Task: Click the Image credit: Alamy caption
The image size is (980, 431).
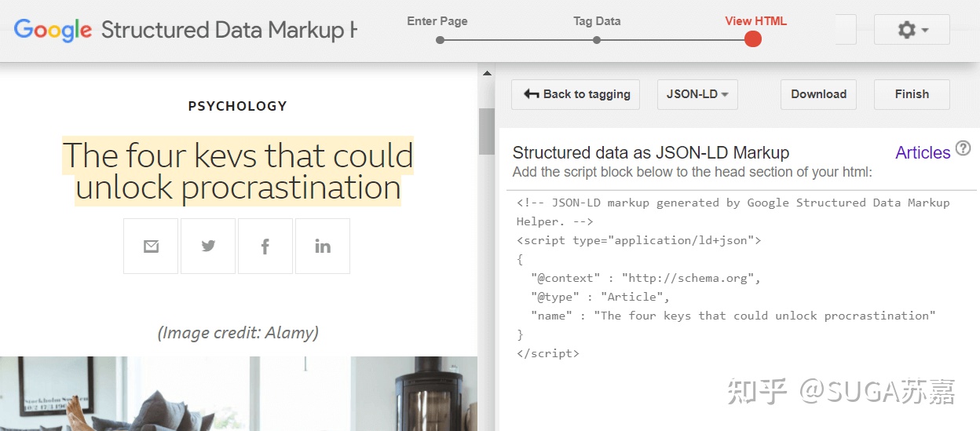Action: [x=238, y=333]
